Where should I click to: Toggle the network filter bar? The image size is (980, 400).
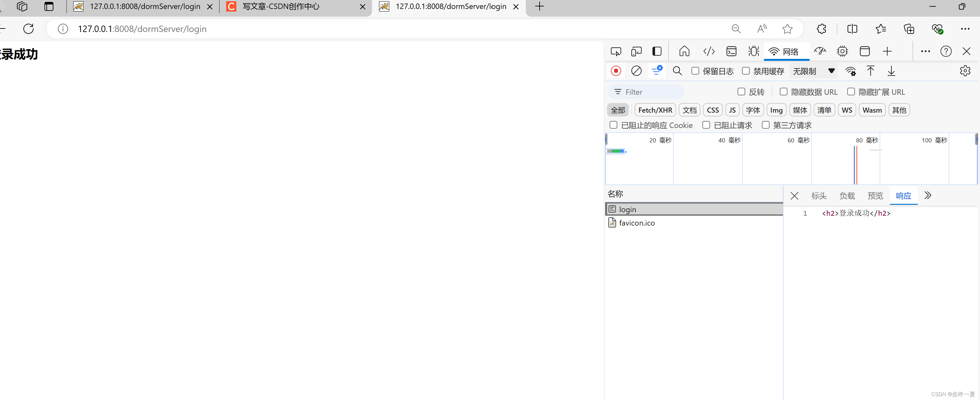tap(657, 71)
